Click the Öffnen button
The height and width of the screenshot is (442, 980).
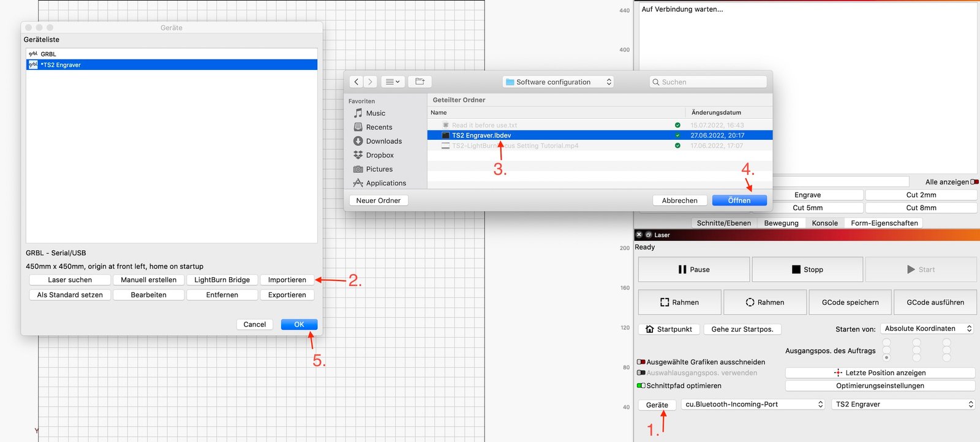pyautogui.click(x=739, y=200)
